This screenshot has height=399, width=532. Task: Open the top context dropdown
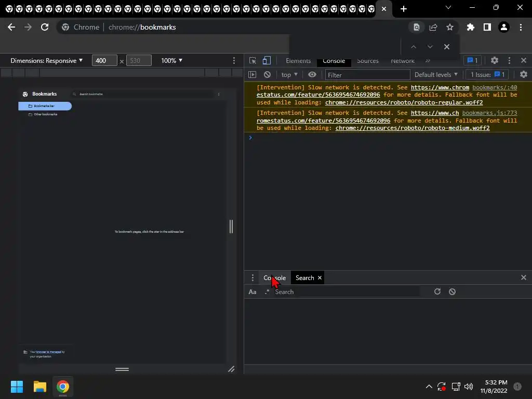tap(289, 75)
